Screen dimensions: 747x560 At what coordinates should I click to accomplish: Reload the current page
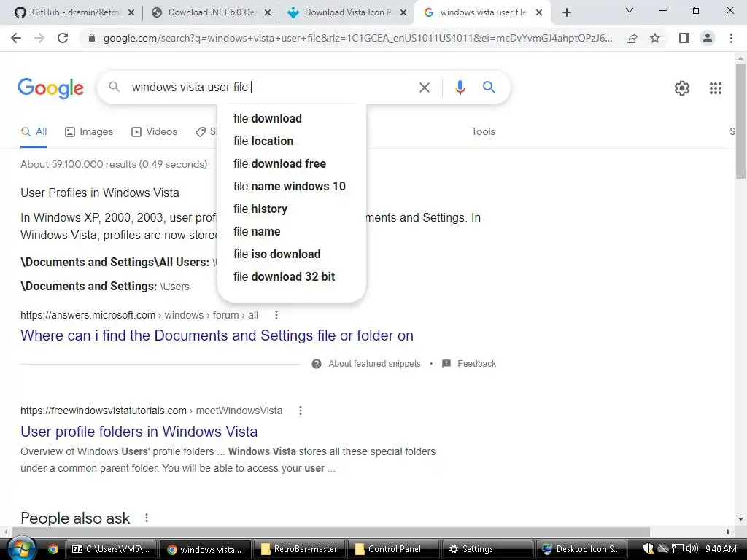[63, 38]
